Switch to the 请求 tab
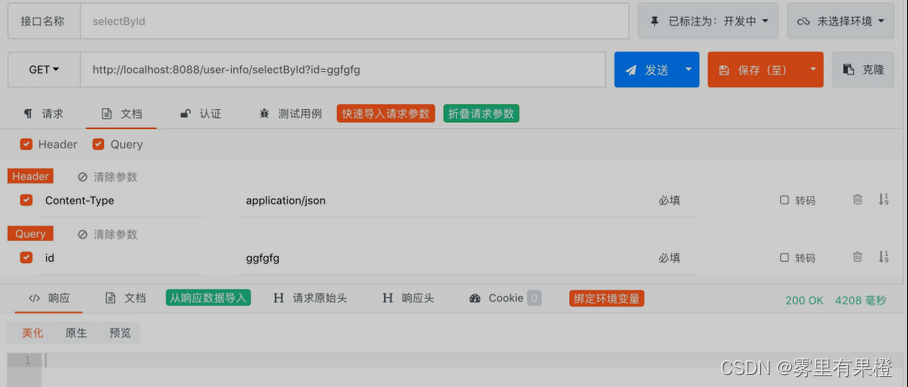The image size is (908, 387). 43,114
